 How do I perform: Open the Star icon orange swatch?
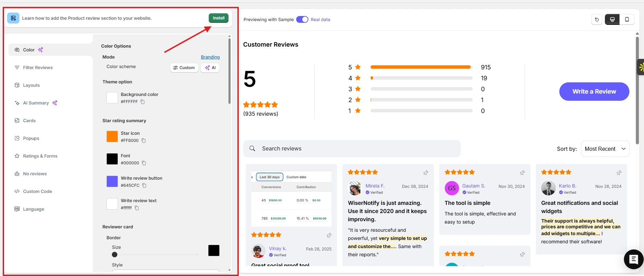pyautogui.click(x=112, y=136)
